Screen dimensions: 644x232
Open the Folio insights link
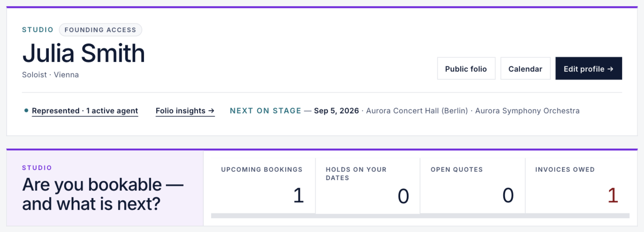pos(185,111)
